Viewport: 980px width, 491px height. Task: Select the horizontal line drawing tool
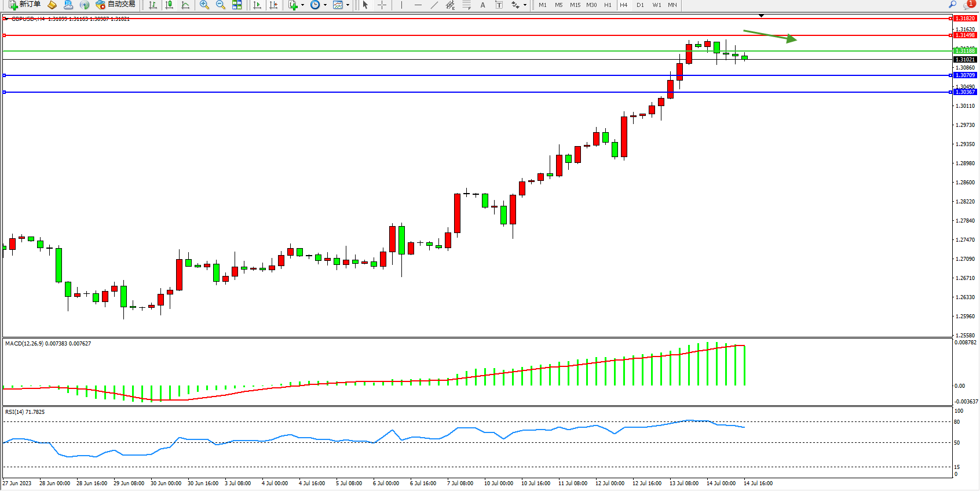[x=418, y=5]
